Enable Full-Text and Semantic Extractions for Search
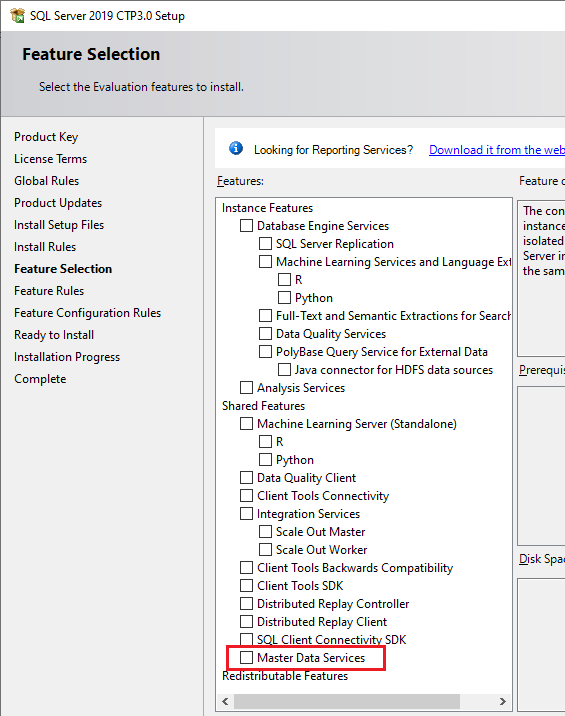Screen dimensions: 565x716 coord(265,316)
